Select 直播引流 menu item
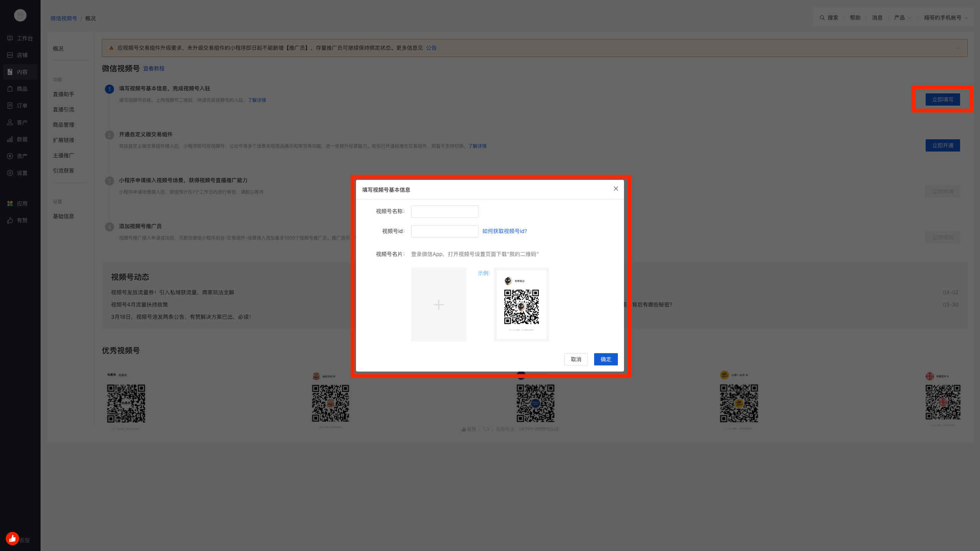 pos(64,109)
